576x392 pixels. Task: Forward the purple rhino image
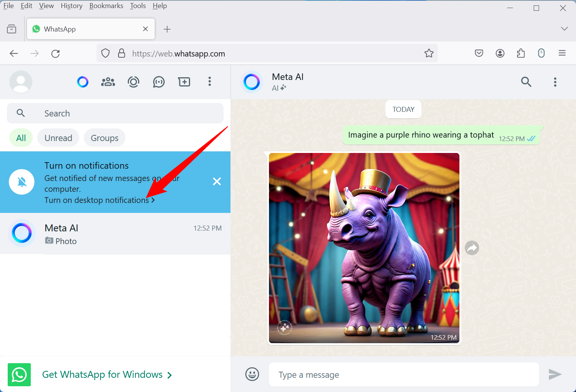(472, 248)
